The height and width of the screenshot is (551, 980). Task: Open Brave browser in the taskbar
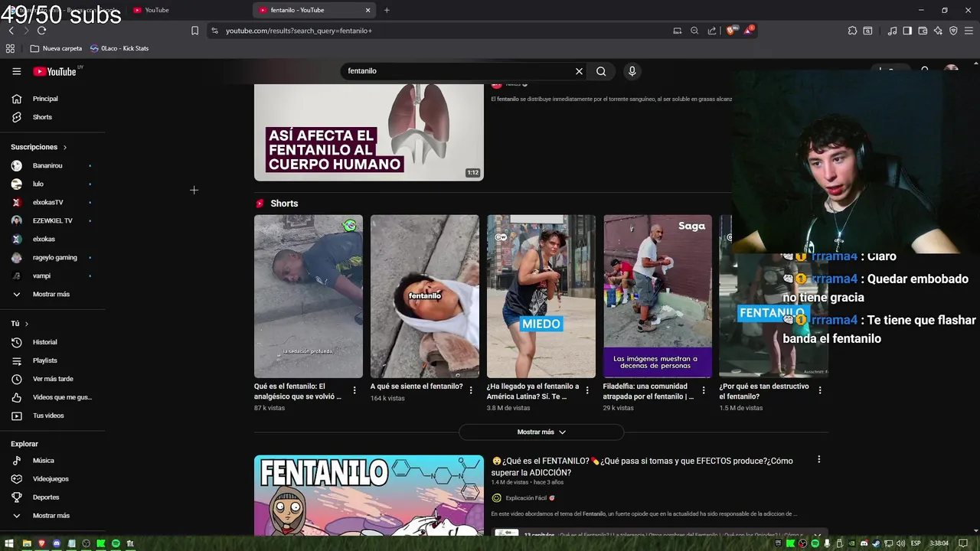click(x=41, y=543)
